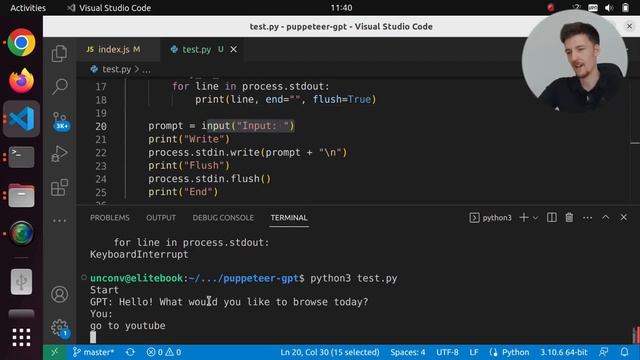640x360 pixels.
Task: Open the Files app from dock
Action: pos(21,196)
